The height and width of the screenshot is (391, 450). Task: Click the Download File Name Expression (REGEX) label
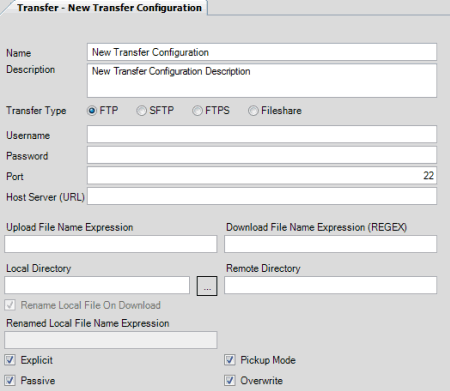click(x=317, y=227)
